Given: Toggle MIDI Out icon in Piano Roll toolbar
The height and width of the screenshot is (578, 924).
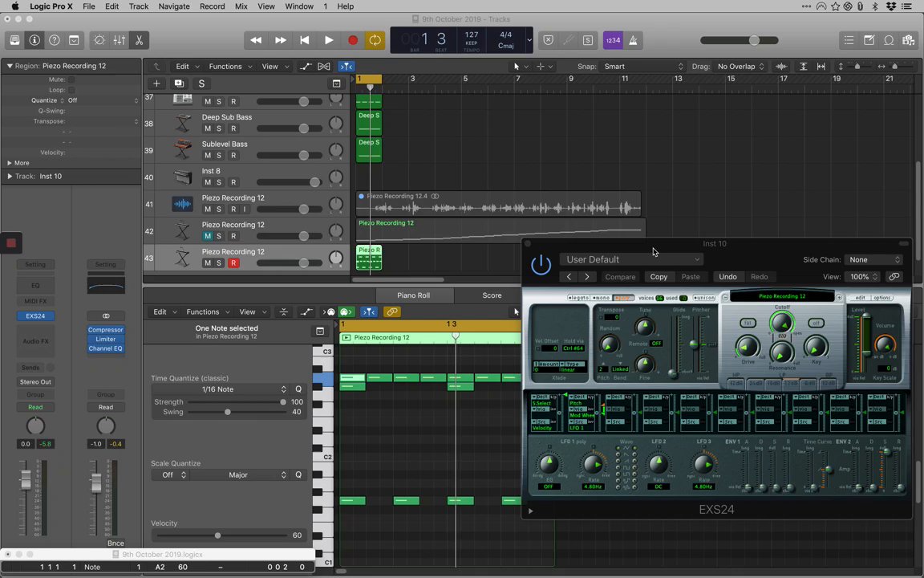Looking at the screenshot, I should pos(346,312).
